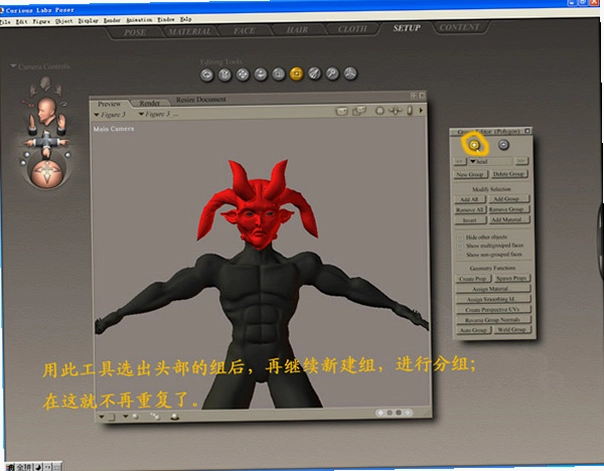Toggle Show non-grouped faces checkbox

click(x=460, y=255)
